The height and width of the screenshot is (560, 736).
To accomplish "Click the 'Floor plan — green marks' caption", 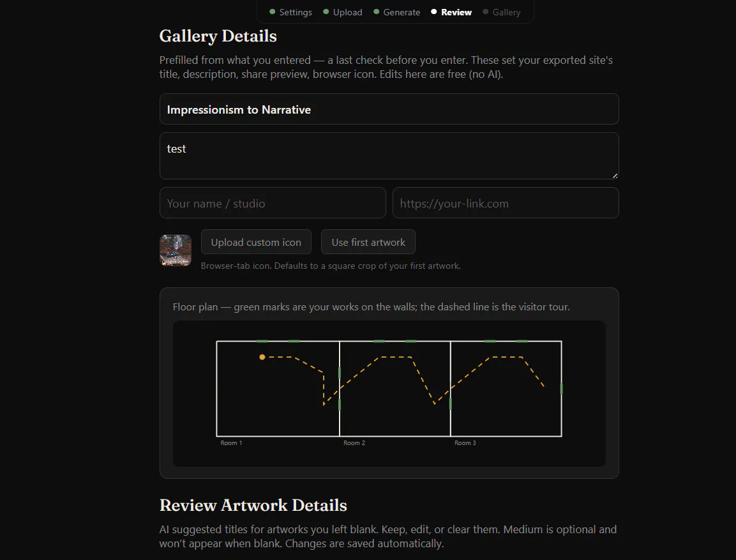I will pos(372,307).
